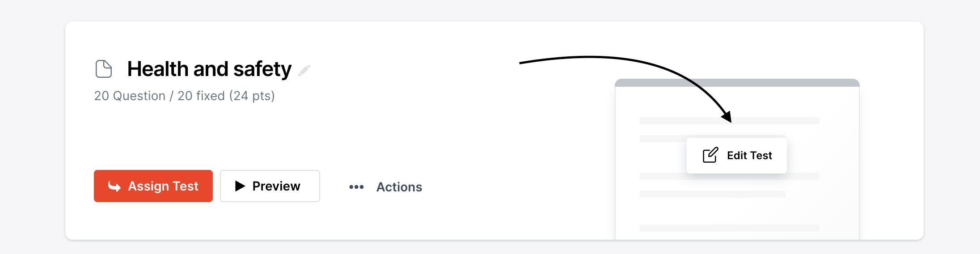The width and height of the screenshot is (980, 254).
Task: Click the starting tail of the curved arrow
Action: point(522,63)
